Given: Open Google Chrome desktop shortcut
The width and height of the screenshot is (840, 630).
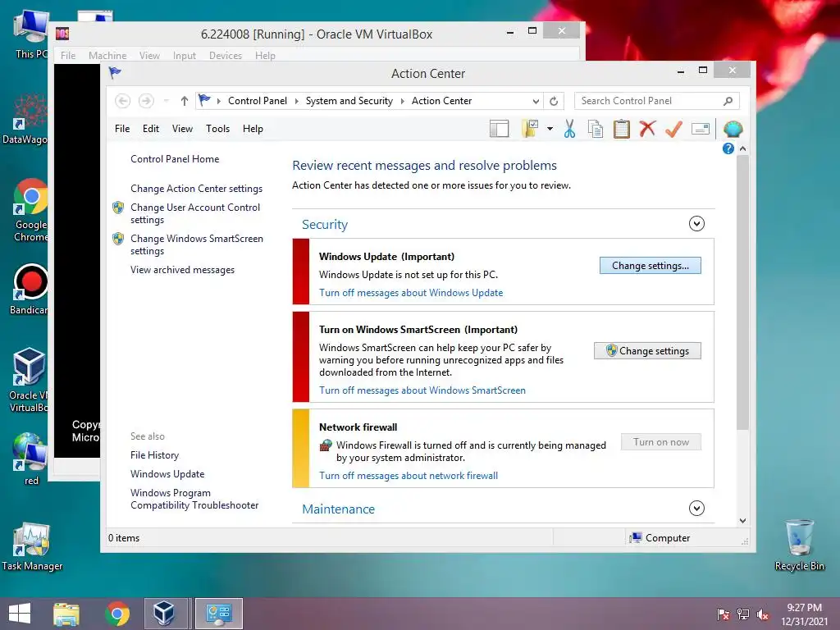Looking at the screenshot, I should tap(31, 210).
